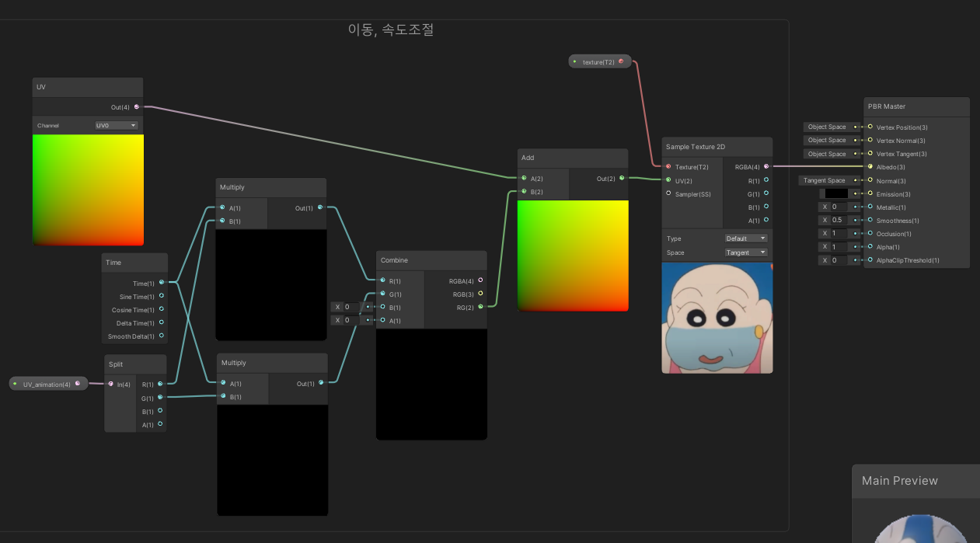Viewport: 980px width, 543px height.
Task: Click lower Multiply node Out(1) port
Action: point(322,383)
